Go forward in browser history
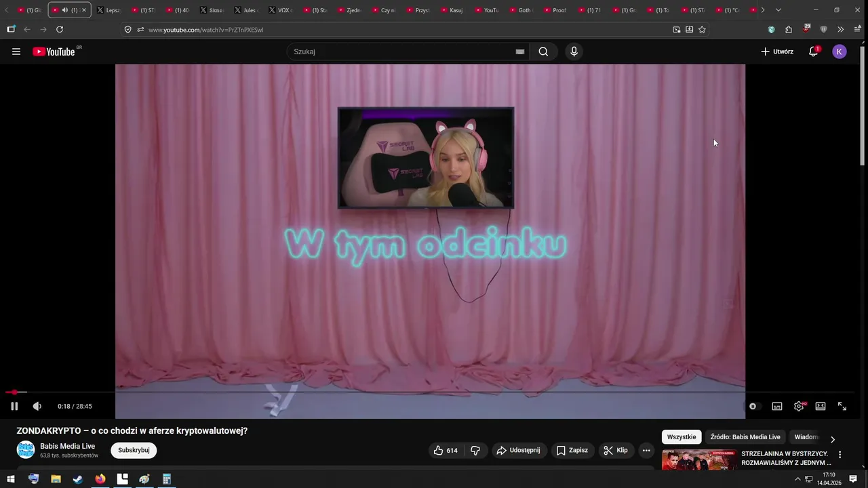The height and width of the screenshot is (488, 868). click(x=43, y=29)
